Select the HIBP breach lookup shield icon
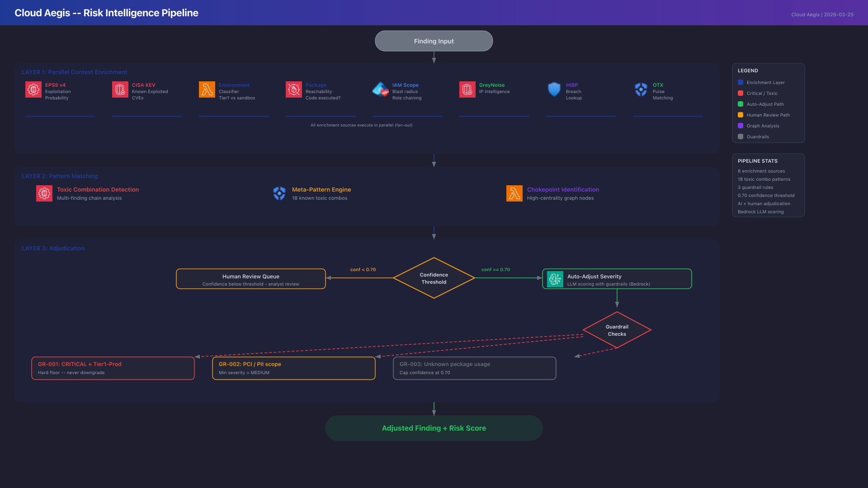 point(554,89)
